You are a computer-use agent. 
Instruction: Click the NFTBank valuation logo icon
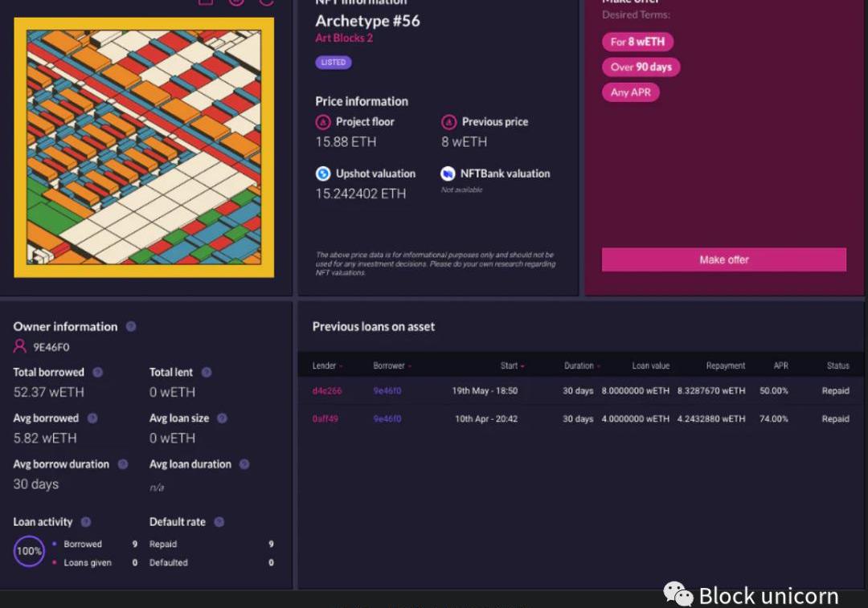[x=448, y=173]
